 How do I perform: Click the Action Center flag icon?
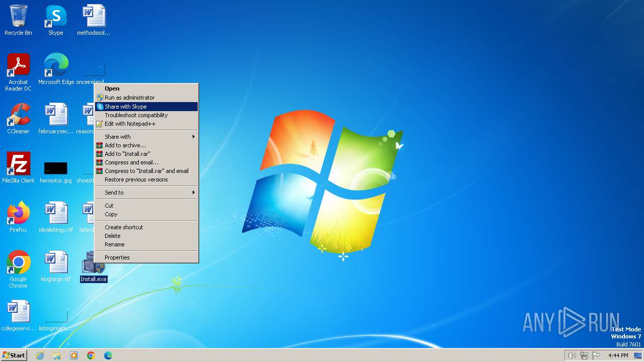(x=597, y=355)
